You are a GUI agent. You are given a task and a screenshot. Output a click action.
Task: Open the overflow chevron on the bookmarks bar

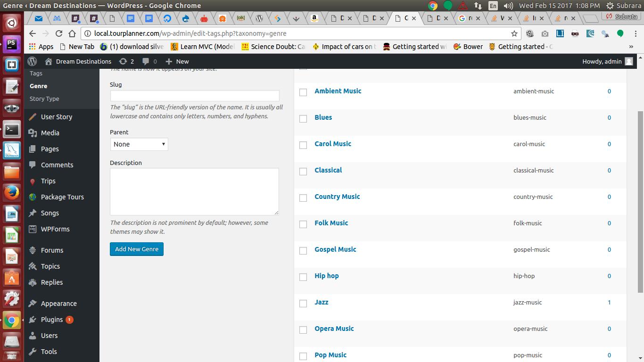tap(631, 47)
